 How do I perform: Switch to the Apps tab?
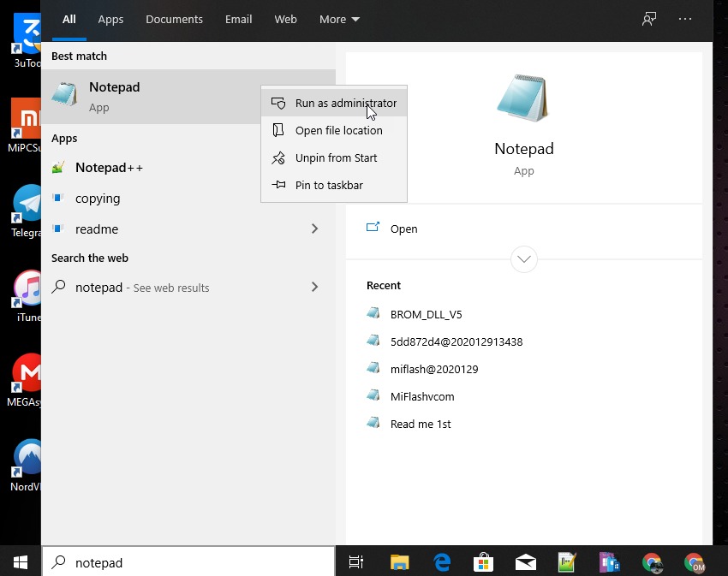[110, 20]
